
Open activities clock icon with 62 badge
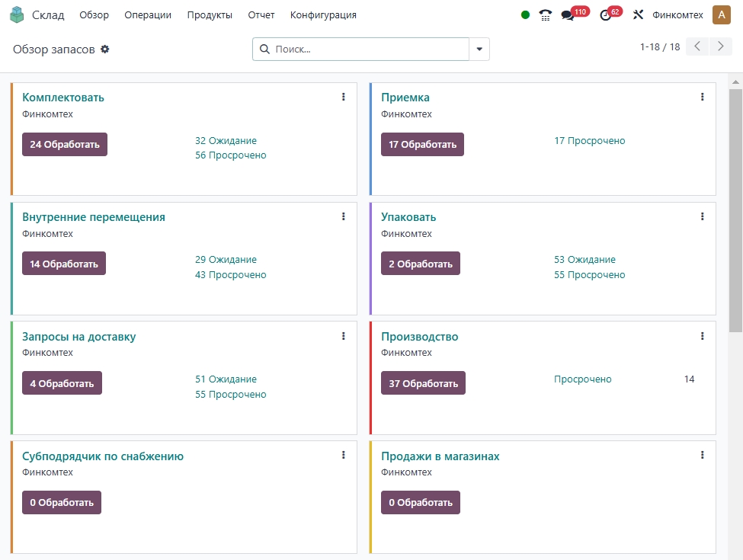point(606,15)
